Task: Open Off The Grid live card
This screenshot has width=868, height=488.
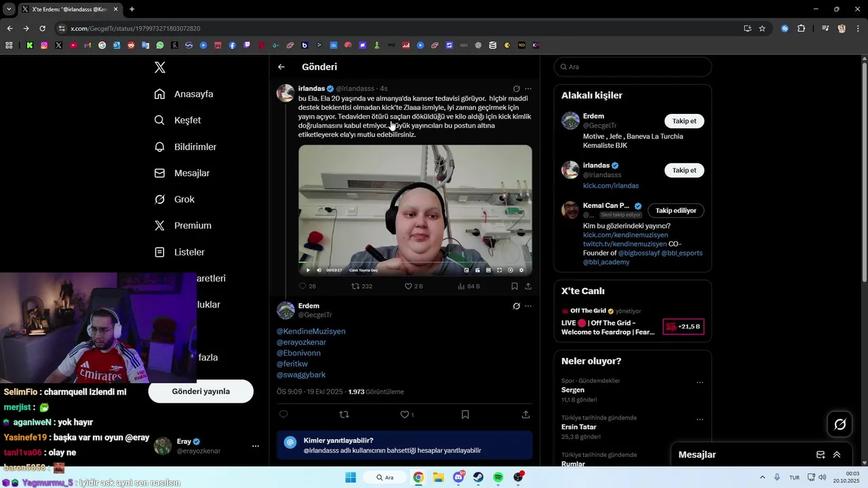Action: click(633, 323)
